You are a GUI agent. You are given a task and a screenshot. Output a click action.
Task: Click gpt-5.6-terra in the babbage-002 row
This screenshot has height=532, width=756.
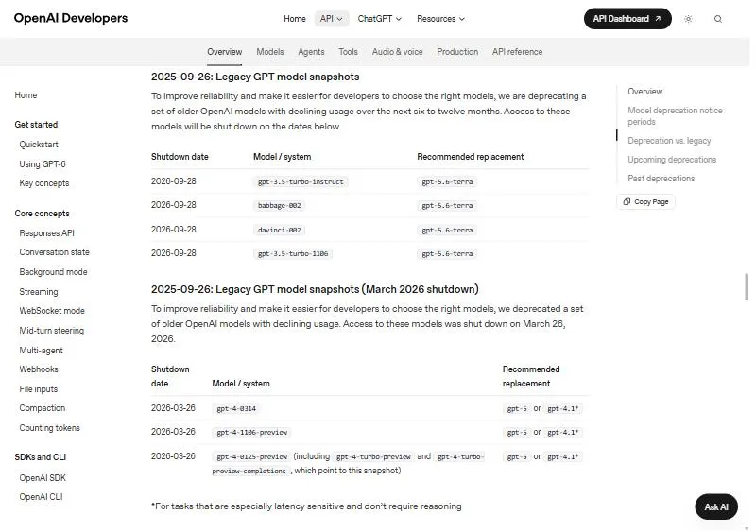click(447, 205)
